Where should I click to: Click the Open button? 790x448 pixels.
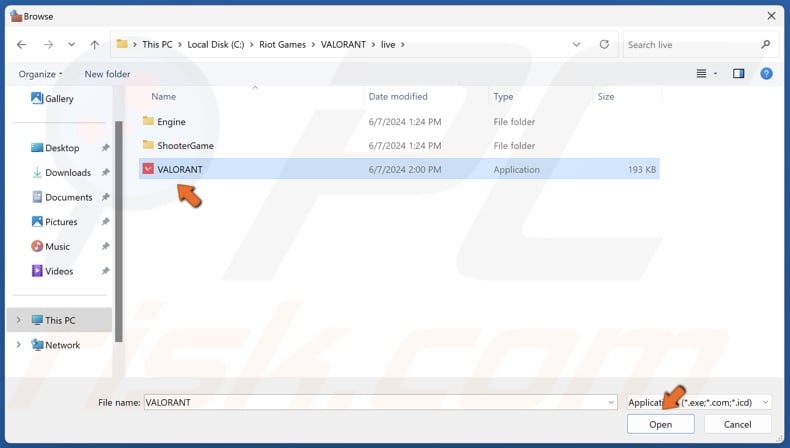click(x=661, y=424)
